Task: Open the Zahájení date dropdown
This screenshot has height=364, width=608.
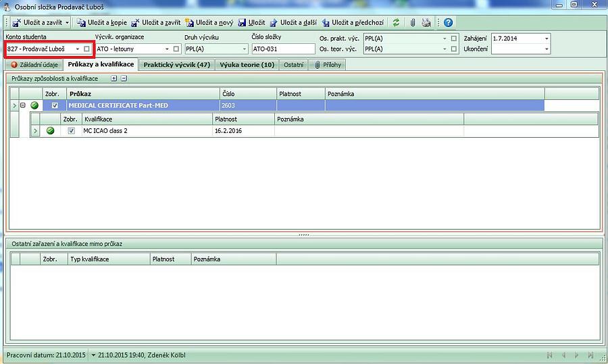Action: (546, 38)
